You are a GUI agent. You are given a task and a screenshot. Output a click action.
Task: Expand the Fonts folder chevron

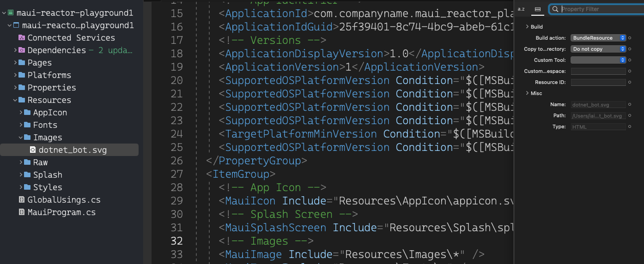[x=21, y=125]
